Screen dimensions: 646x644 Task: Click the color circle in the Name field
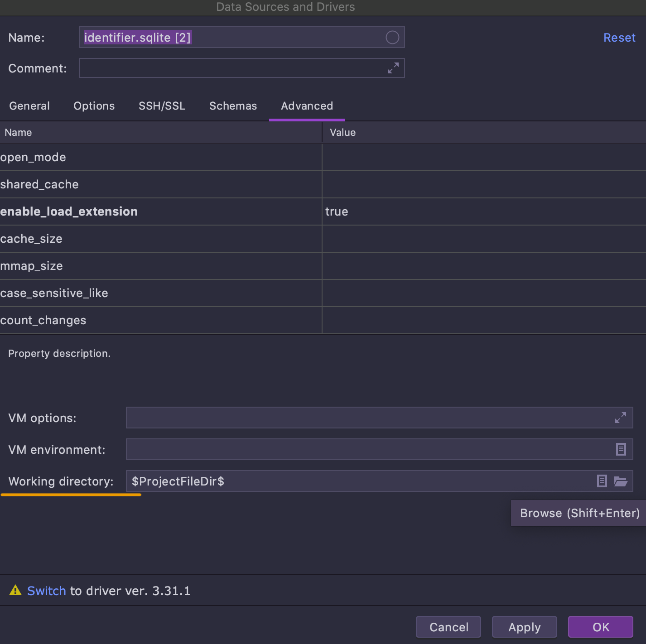point(392,38)
